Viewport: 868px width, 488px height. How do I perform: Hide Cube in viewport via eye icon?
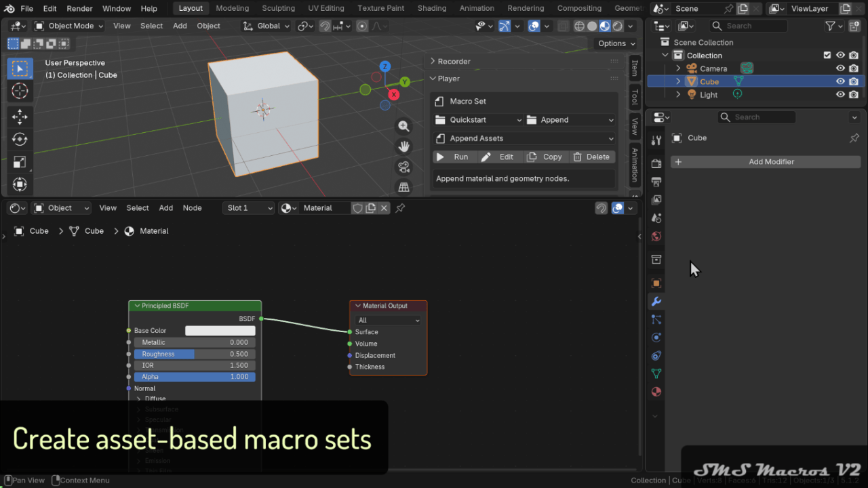coord(840,81)
